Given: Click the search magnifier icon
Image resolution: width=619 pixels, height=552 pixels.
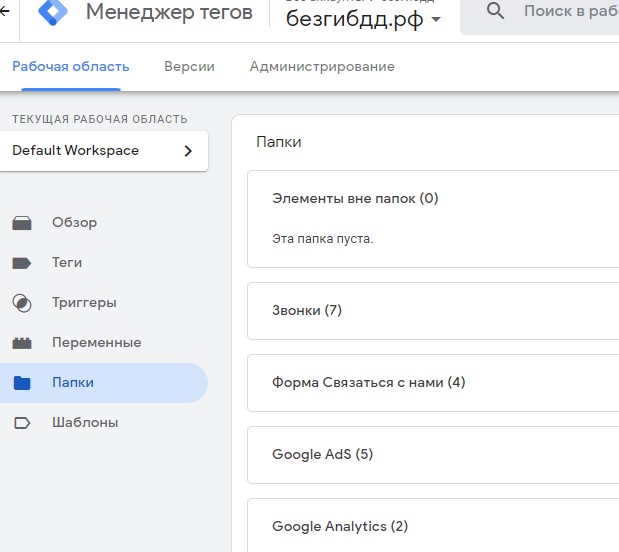Looking at the screenshot, I should pos(495,12).
